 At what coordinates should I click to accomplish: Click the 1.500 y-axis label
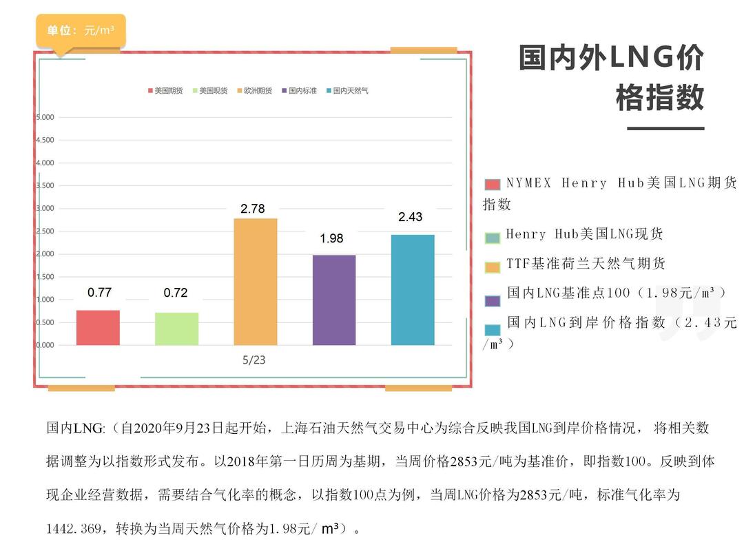(45, 277)
